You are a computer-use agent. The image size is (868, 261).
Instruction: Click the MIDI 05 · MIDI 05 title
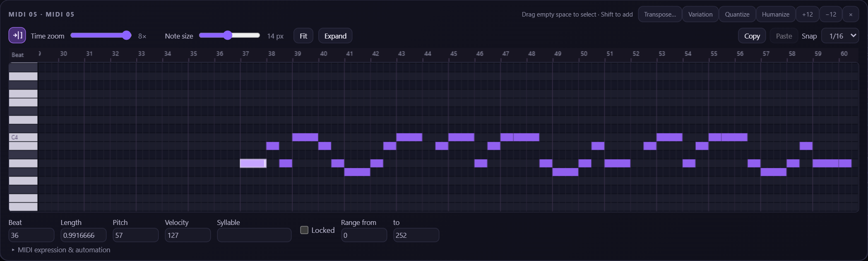coord(41,14)
